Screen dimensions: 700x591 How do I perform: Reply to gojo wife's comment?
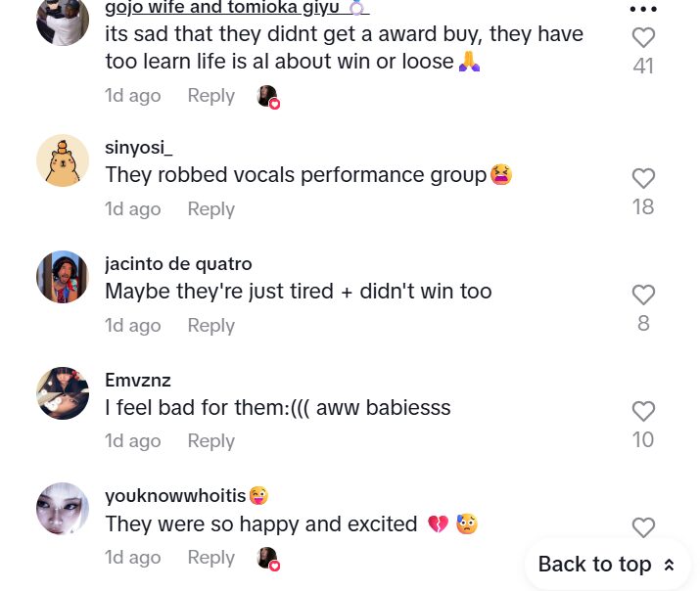210,96
